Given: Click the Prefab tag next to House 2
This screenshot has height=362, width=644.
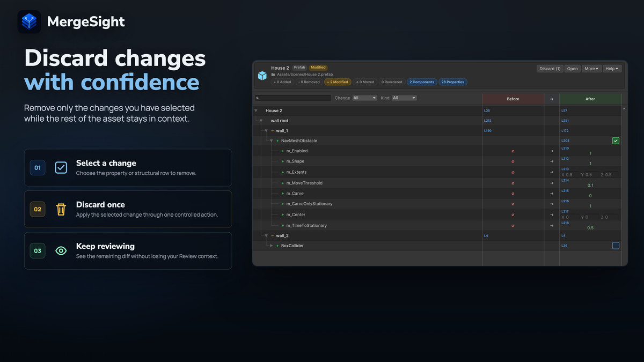Looking at the screenshot, I should (x=299, y=68).
